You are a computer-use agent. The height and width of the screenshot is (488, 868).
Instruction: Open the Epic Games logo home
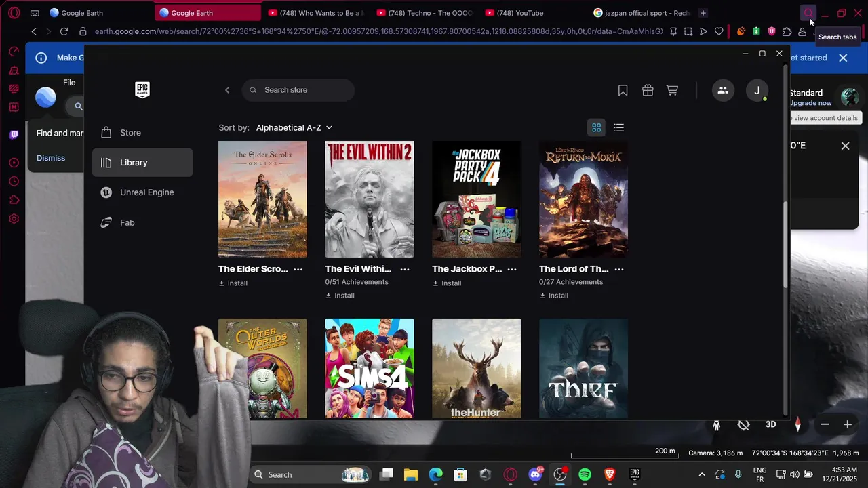pos(142,90)
